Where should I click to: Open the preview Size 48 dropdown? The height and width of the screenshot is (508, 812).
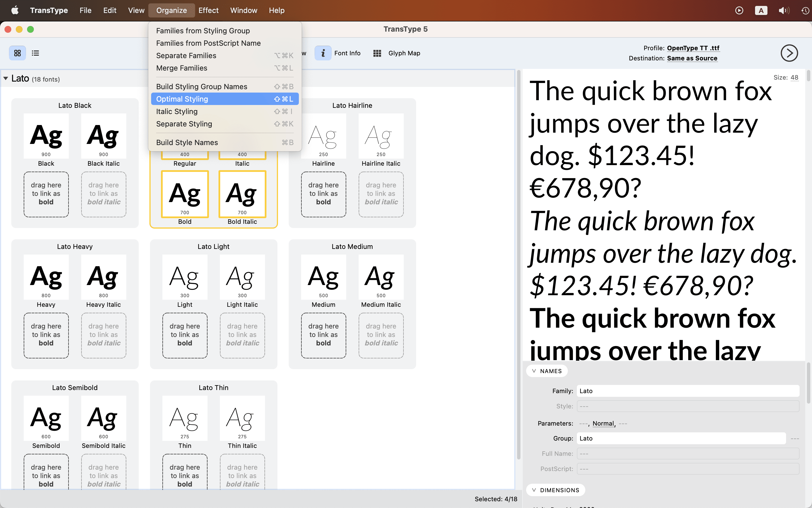click(795, 77)
